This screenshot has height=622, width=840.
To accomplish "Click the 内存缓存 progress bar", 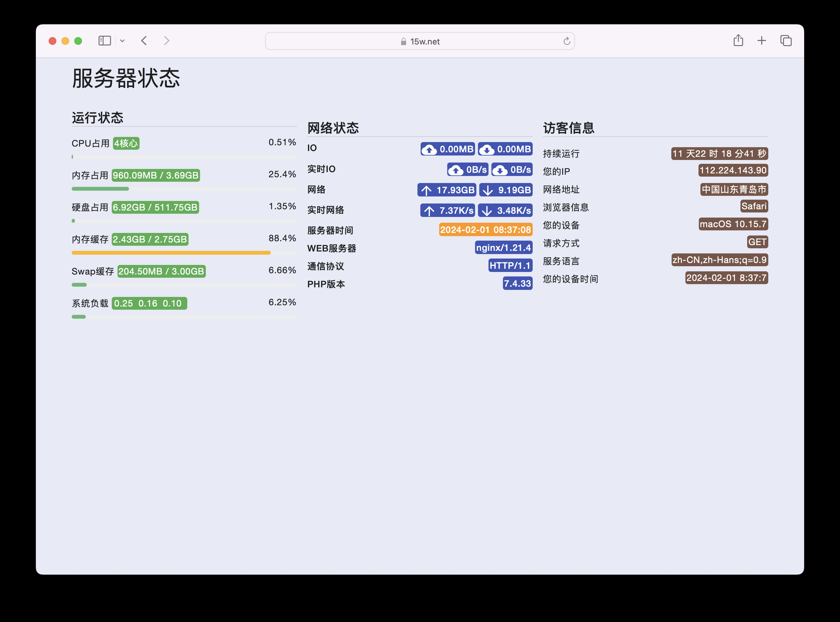I will [x=171, y=252].
